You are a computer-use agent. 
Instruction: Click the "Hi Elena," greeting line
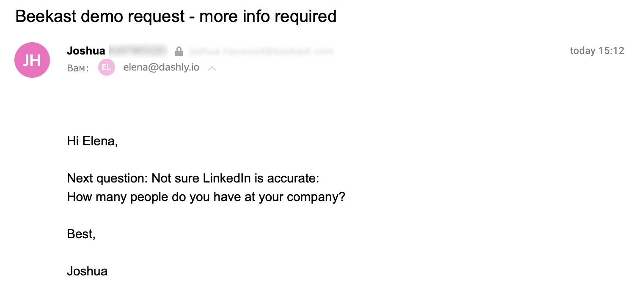click(x=92, y=141)
